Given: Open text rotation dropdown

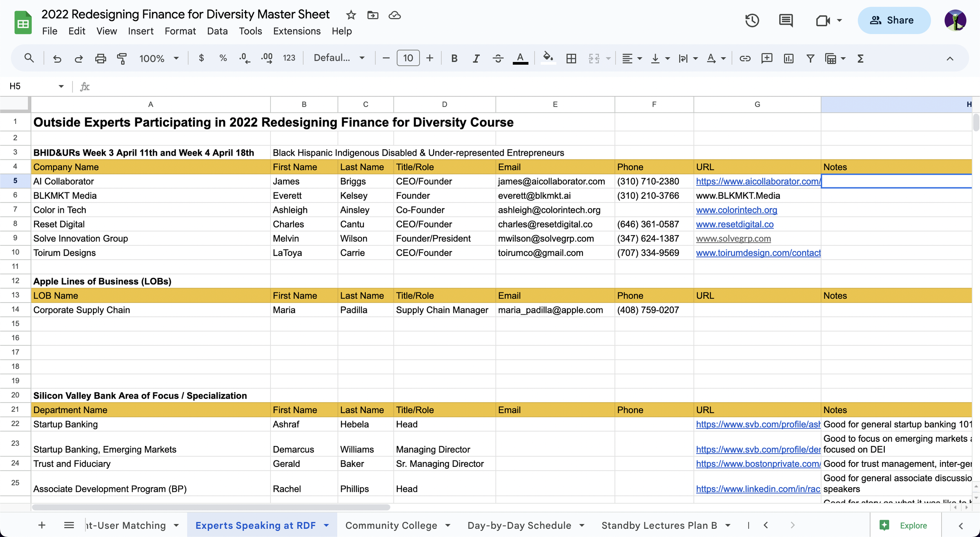Looking at the screenshot, I should tap(716, 58).
